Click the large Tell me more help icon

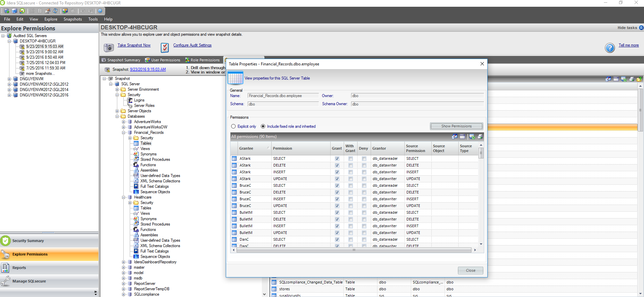click(x=610, y=48)
